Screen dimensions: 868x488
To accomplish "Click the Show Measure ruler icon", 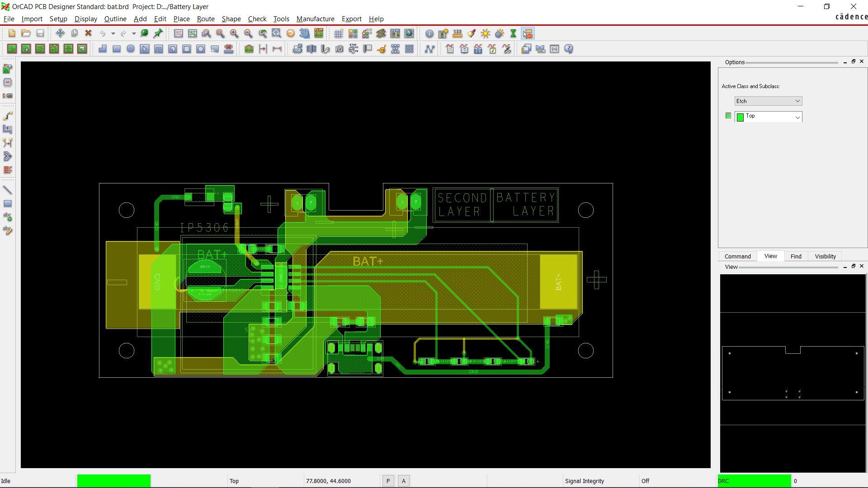I will pos(458,33).
